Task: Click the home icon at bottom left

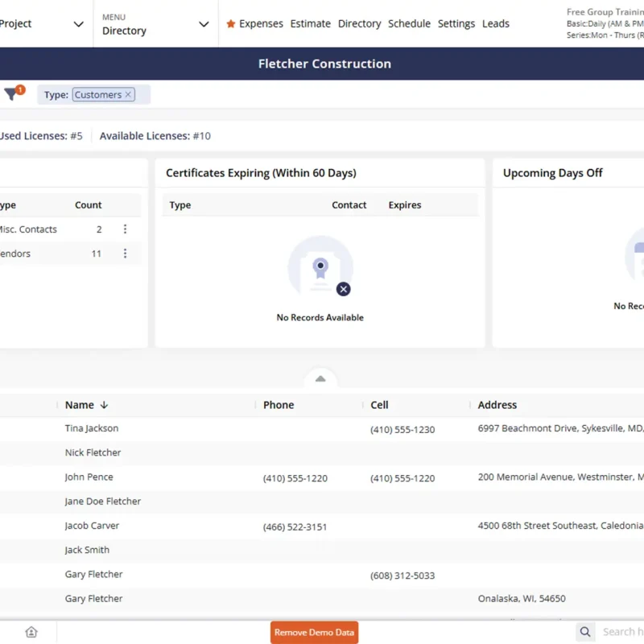Action: point(31,632)
